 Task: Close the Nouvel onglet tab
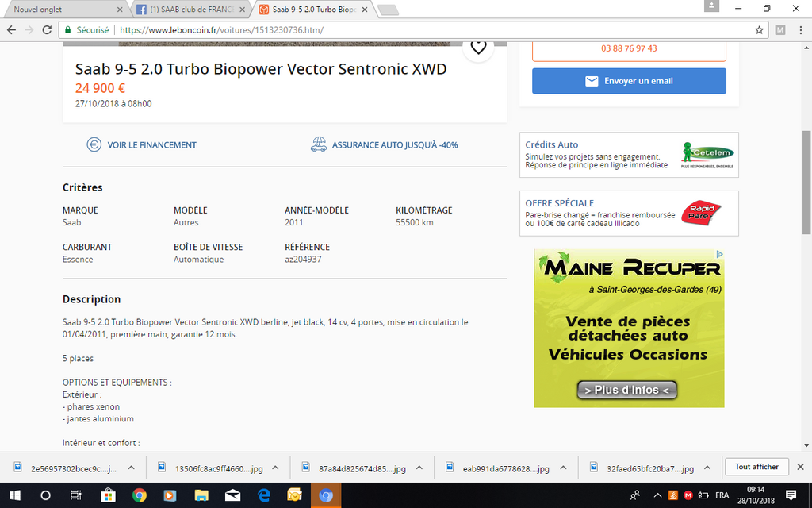click(x=121, y=10)
